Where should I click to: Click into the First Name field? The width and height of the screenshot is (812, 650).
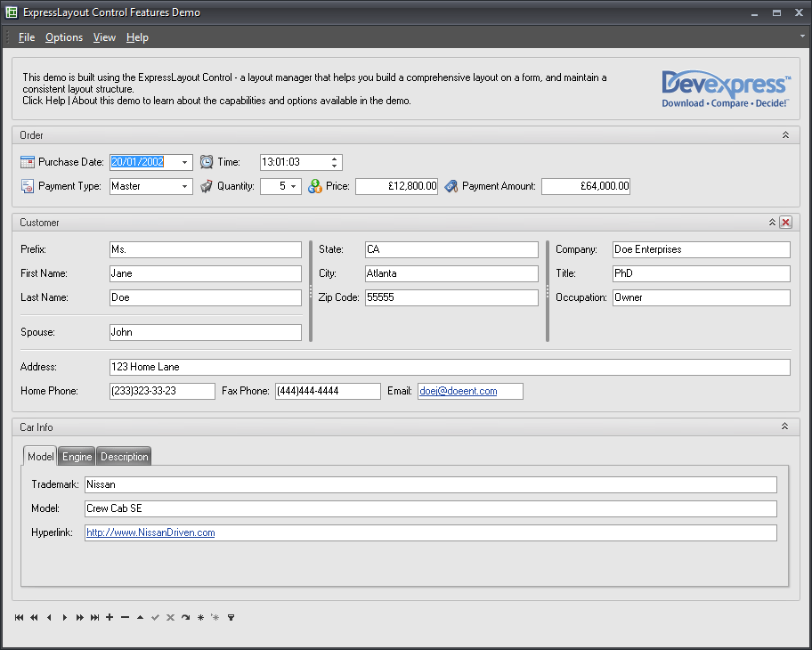click(x=206, y=273)
